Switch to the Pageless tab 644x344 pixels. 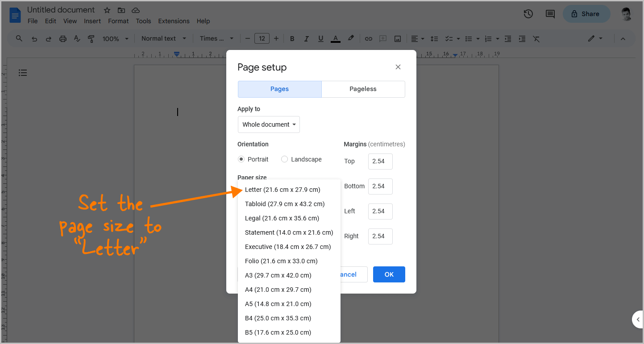(363, 89)
